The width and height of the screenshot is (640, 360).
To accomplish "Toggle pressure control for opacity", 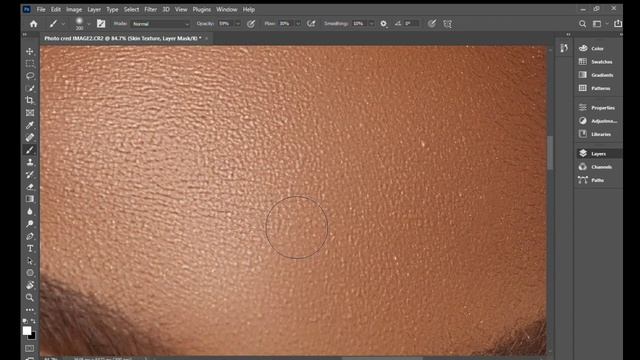I will point(251,24).
